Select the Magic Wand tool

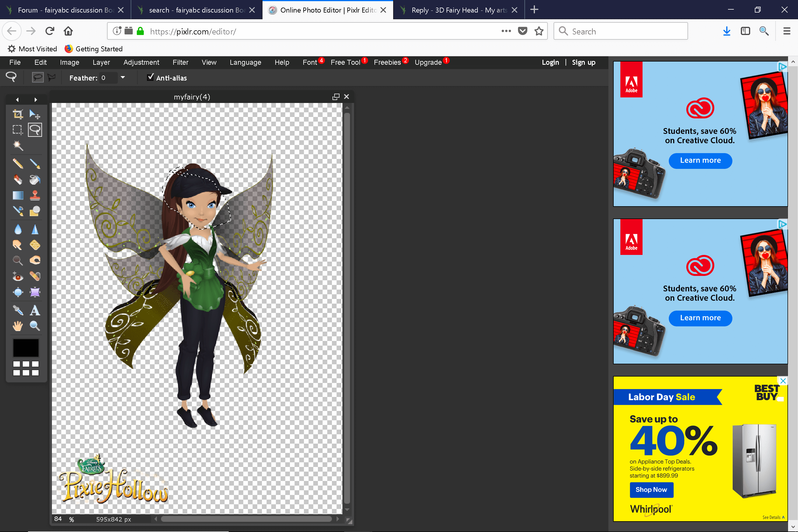click(x=17, y=146)
